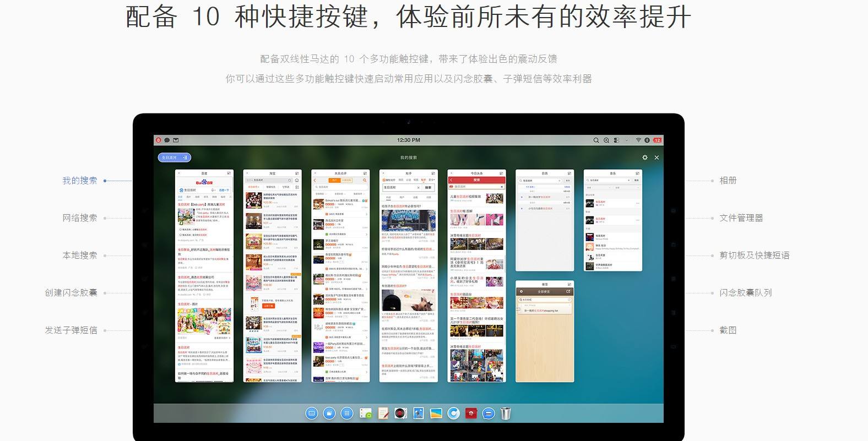868x441 pixels.
Task: Select the 截图 feature label
Action: point(728,330)
